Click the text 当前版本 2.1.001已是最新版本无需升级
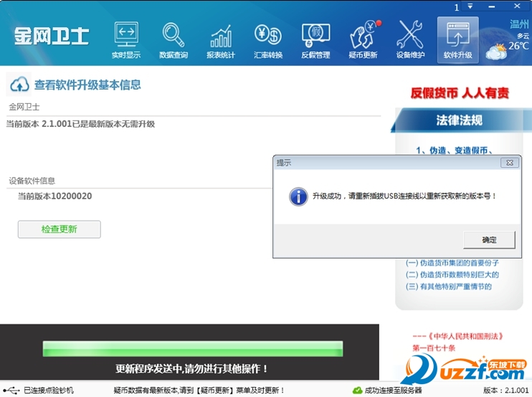The height and width of the screenshot is (397, 532). click(80, 124)
